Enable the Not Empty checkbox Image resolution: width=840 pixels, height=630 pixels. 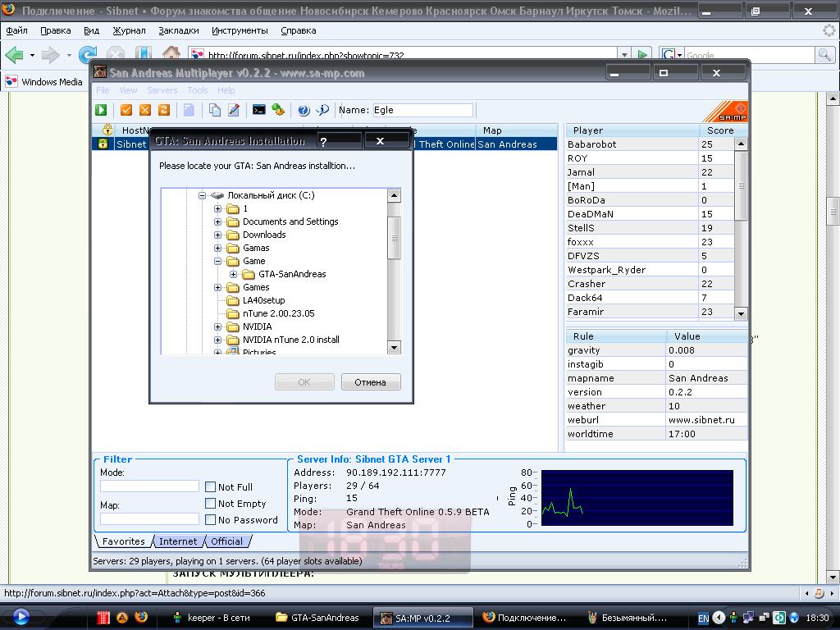(x=211, y=503)
